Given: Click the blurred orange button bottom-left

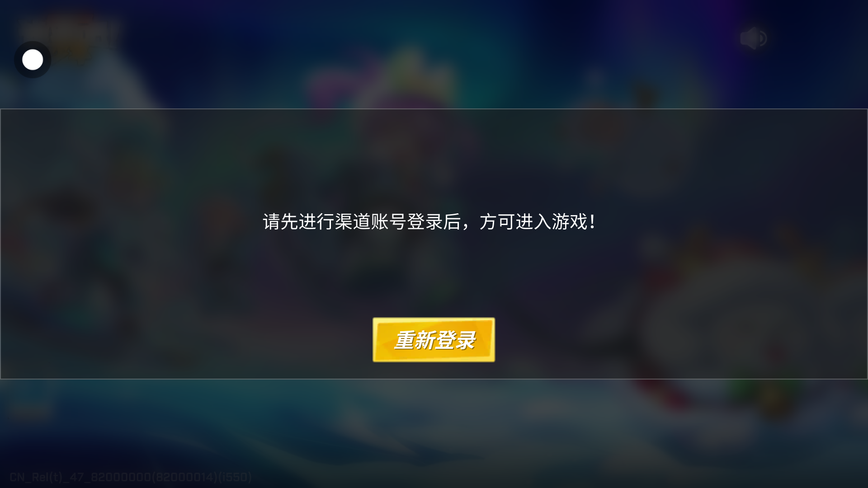Looking at the screenshot, I should click(x=30, y=410).
